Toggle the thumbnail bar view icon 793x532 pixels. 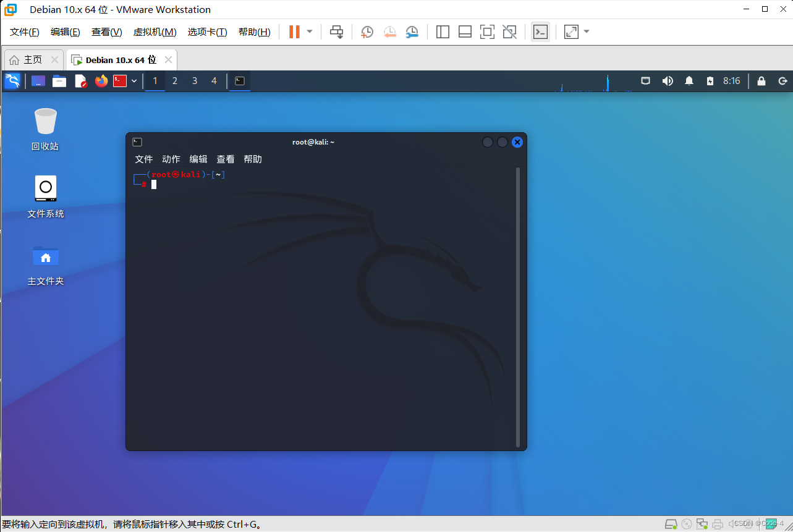[x=465, y=32]
